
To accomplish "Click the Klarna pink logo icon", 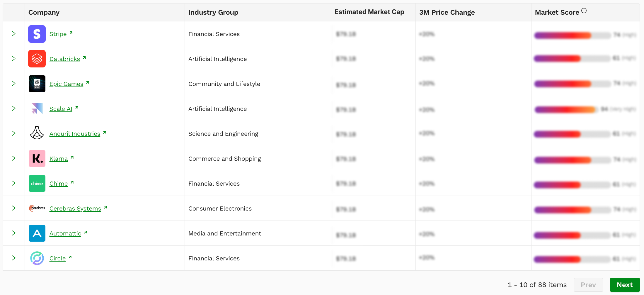I will pos(37,158).
